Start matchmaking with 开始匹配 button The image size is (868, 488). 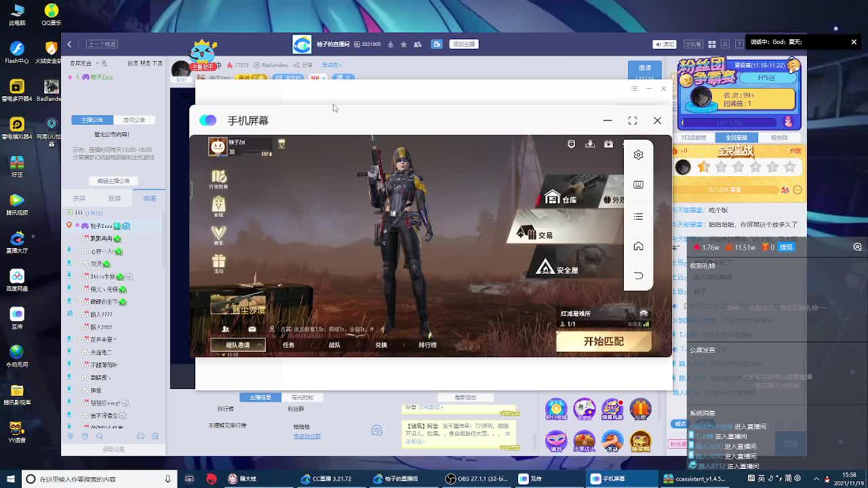click(x=604, y=342)
